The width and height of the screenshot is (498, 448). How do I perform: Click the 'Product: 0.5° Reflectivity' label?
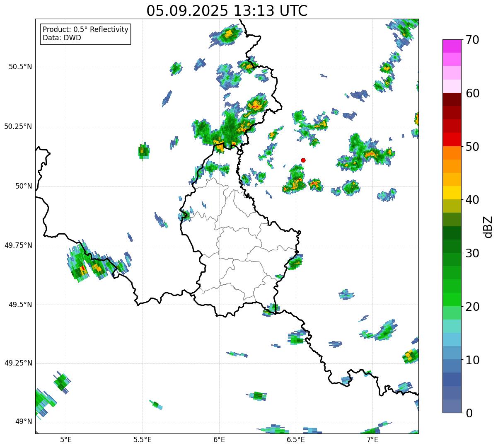coord(86,30)
